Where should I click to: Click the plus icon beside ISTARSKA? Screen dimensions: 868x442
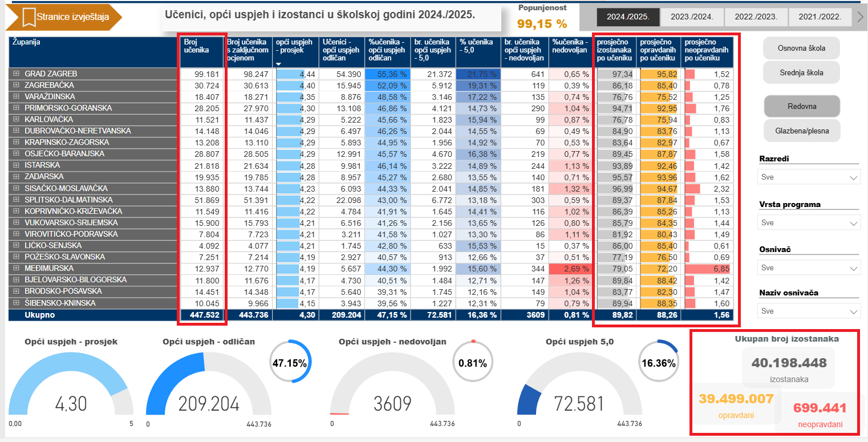(x=16, y=165)
